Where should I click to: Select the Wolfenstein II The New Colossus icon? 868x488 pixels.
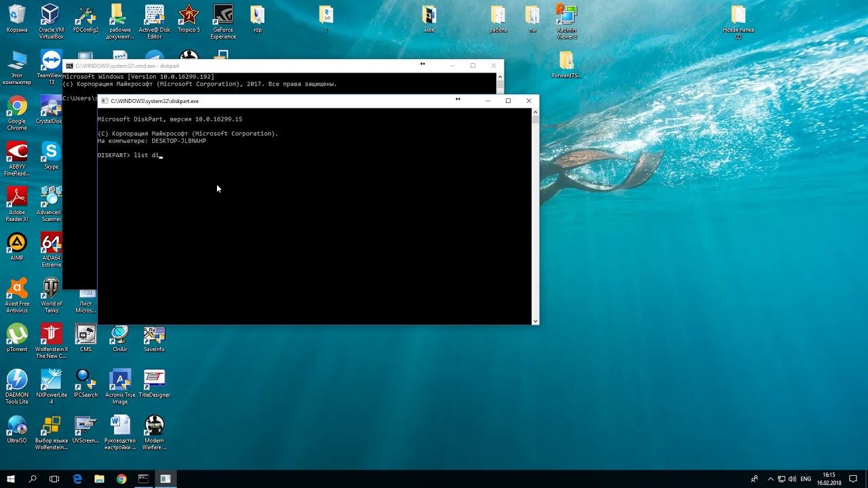click(x=51, y=341)
